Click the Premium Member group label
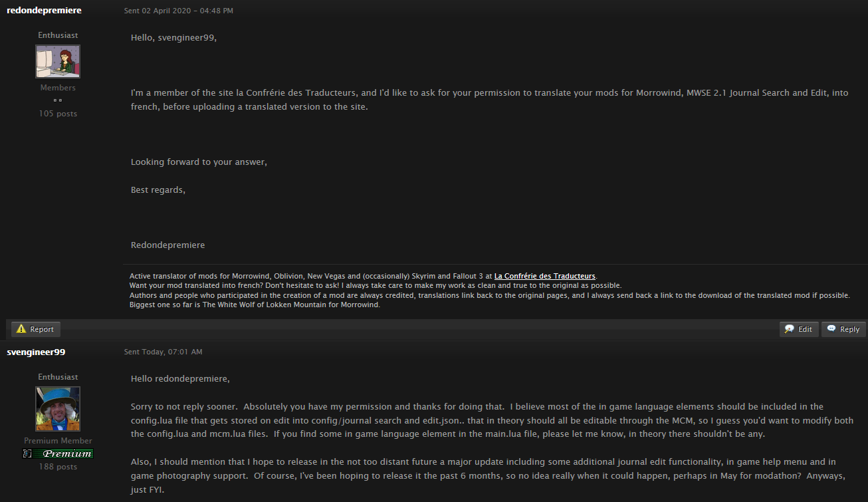The height and width of the screenshot is (502, 868). point(58,441)
